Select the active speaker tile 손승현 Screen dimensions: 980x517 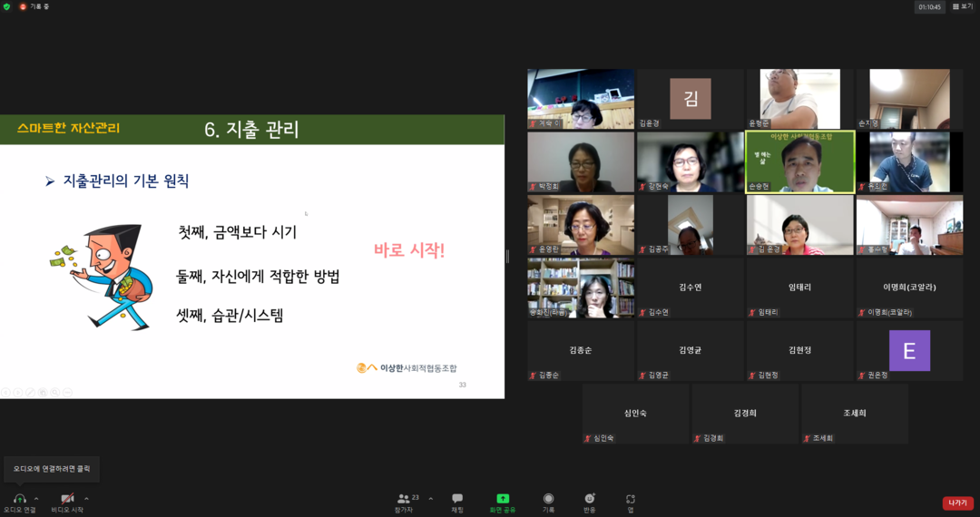pyautogui.click(x=800, y=162)
